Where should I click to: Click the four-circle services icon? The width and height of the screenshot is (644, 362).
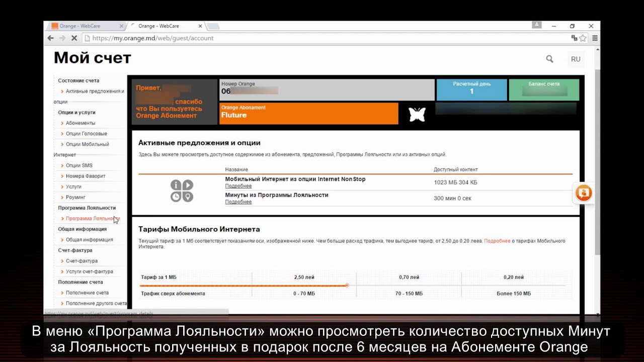182,191
